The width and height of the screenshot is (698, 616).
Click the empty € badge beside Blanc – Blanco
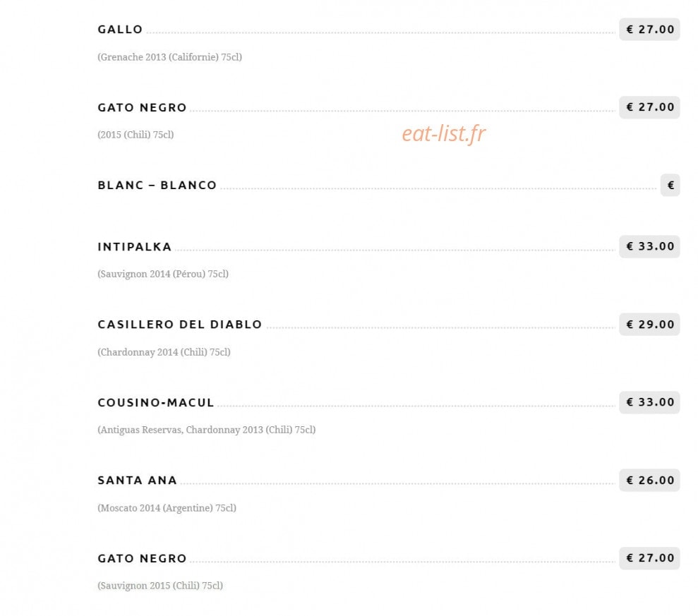(670, 185)
